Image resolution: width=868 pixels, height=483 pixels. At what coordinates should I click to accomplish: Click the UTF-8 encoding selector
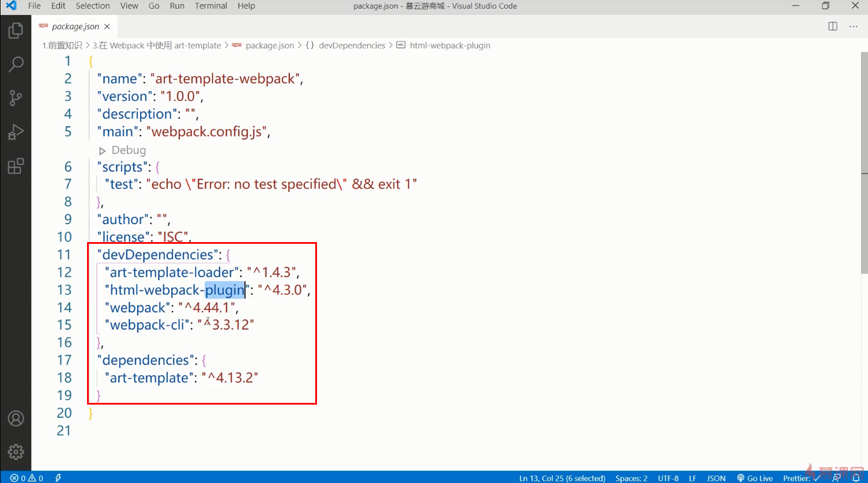point(668,478)
